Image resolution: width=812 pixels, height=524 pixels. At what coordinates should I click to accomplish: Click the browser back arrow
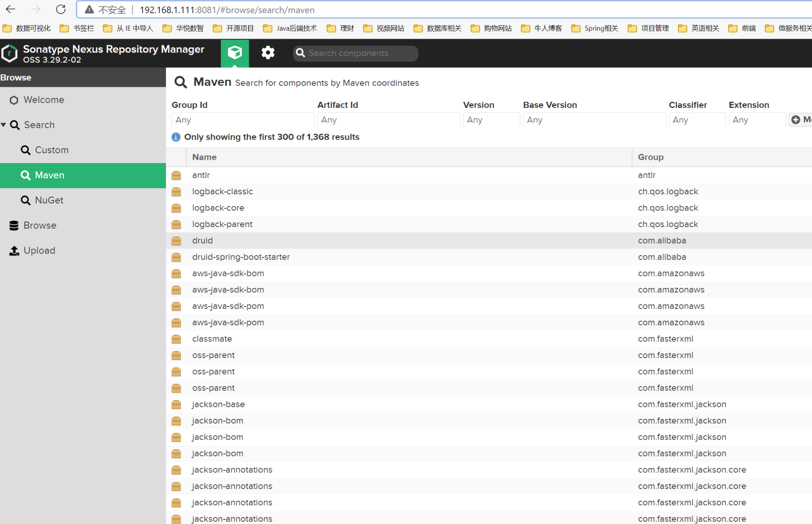click(11, 10)
